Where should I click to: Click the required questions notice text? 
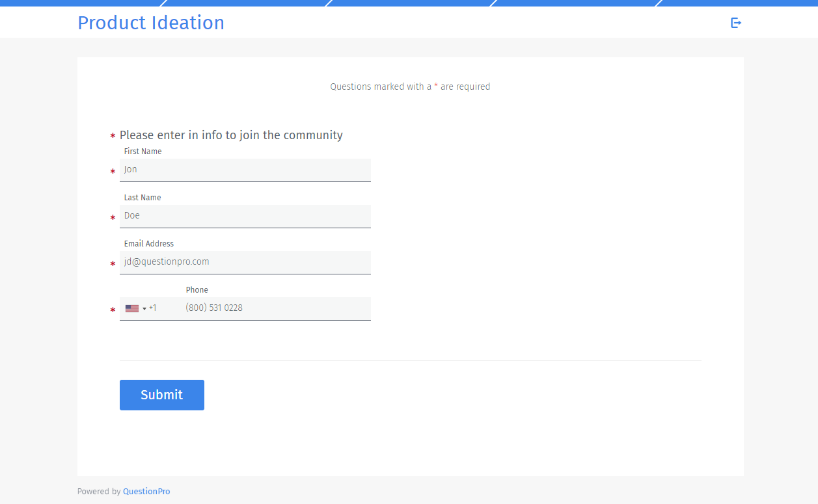point(410,86)
